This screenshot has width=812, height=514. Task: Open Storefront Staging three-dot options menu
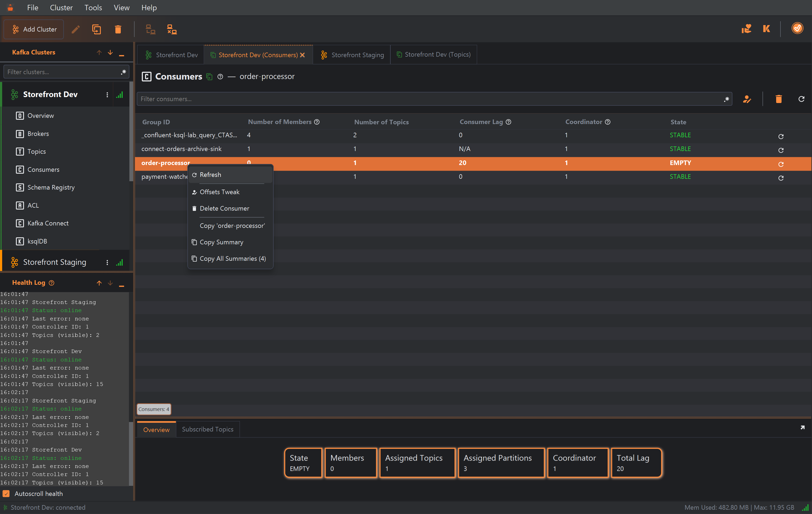coord(107,262)
